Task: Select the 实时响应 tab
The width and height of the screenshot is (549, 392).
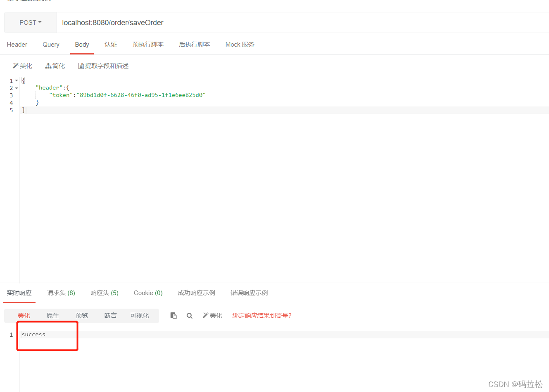Action: tap(19, 293)
